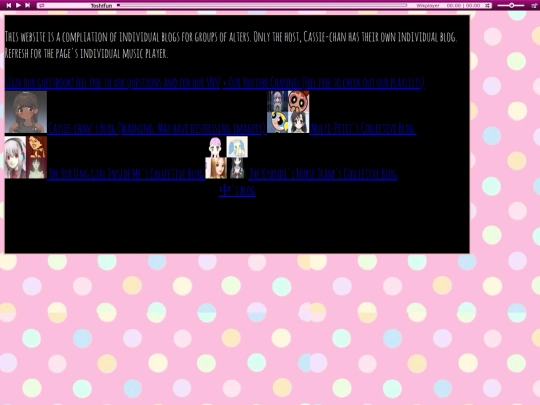Open the Our Youtube Channel link
This screenshot has height=405, width=540.
324,83
